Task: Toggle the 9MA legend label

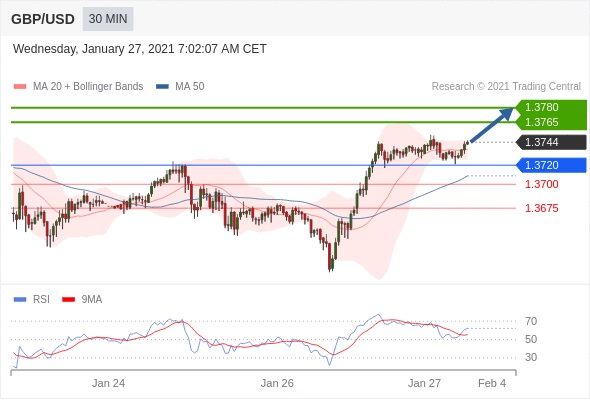Action: [92, 300]
